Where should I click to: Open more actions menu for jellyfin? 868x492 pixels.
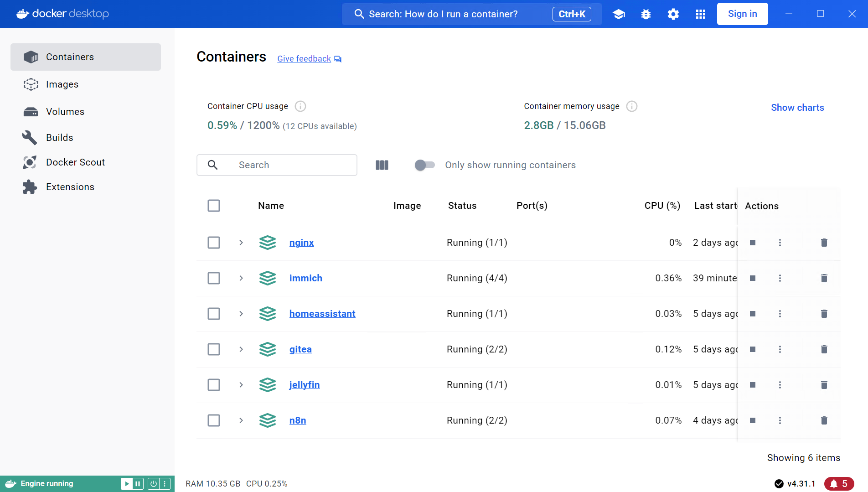(x=780, y=385)
